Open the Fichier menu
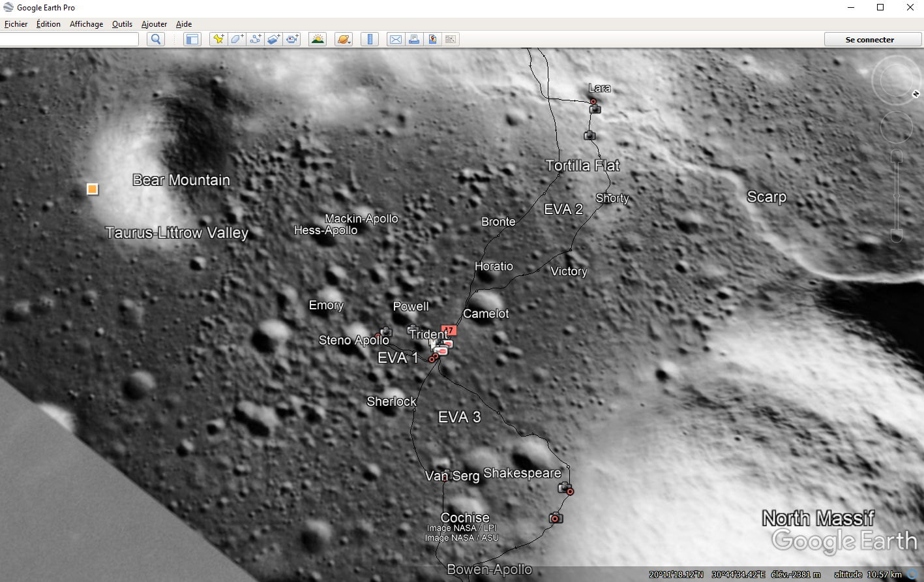The image size is (924, 582). pyautogui.click(x=16, y=24)
